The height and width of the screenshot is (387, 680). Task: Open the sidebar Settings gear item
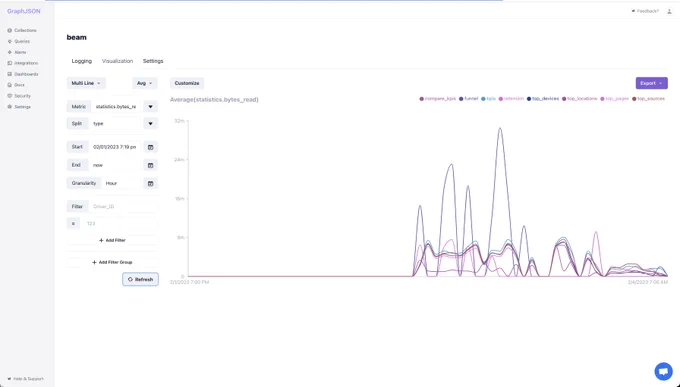pyautogui.click(x=19, y=107)
